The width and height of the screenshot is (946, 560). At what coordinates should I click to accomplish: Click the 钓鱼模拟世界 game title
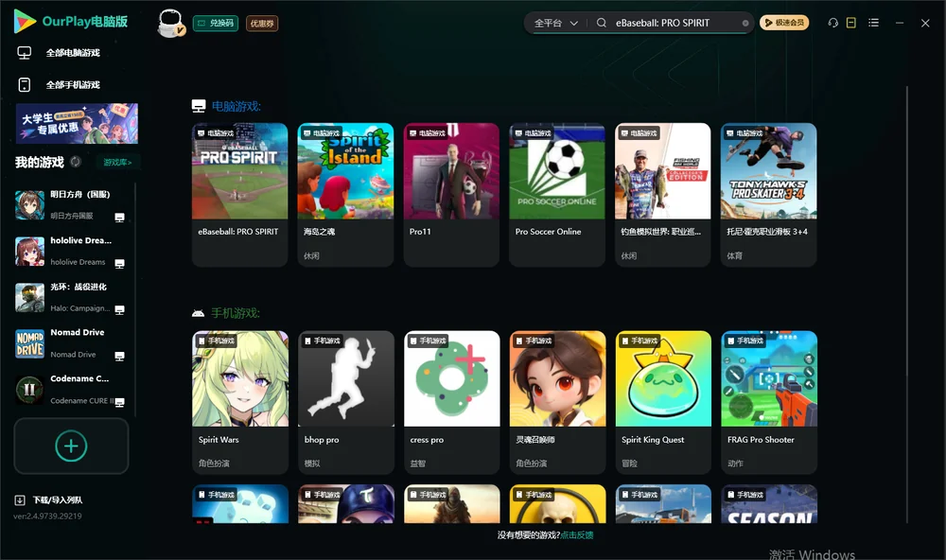pyautogui.click(x=661, y=232)
